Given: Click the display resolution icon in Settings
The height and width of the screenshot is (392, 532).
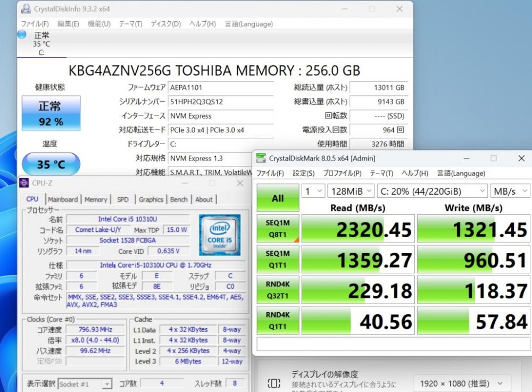Looking at the screenshot, I should (x=274, y=383).
